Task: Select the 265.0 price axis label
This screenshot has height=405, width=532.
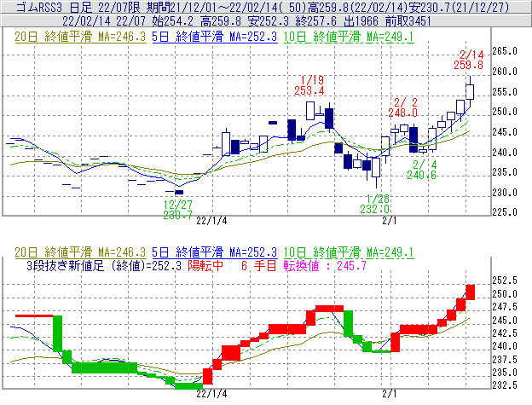Action: (x=505, y=51)
